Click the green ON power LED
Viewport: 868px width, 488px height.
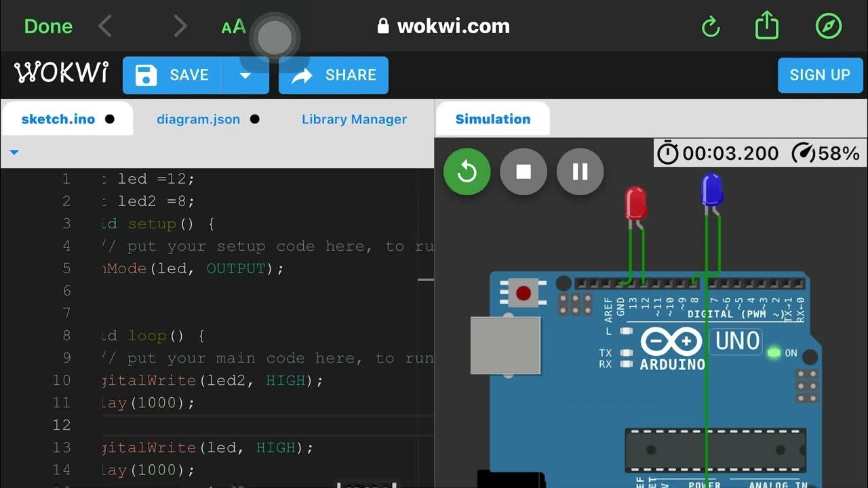pos(773,353)
